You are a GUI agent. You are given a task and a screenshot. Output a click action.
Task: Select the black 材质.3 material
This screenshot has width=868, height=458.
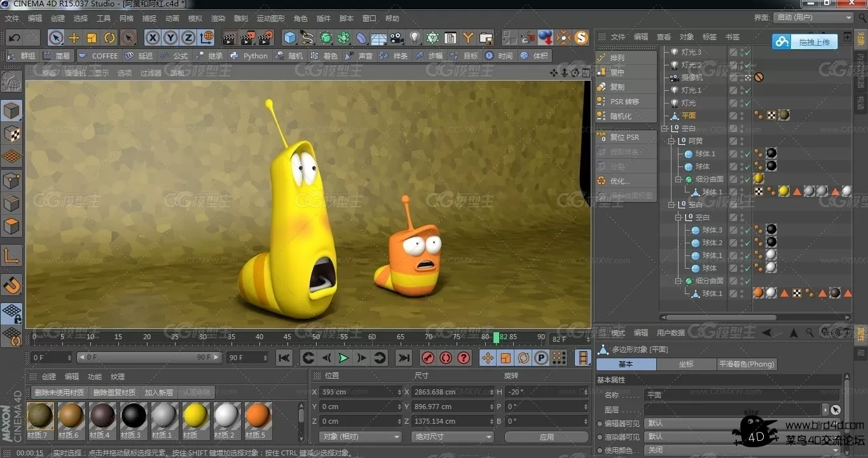(x=133, y=420)
